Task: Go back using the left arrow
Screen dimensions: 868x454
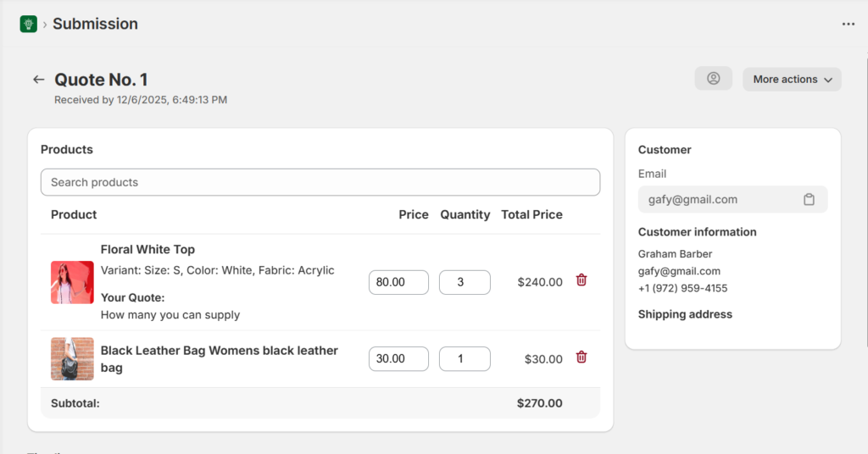Action: click(38, 80)
